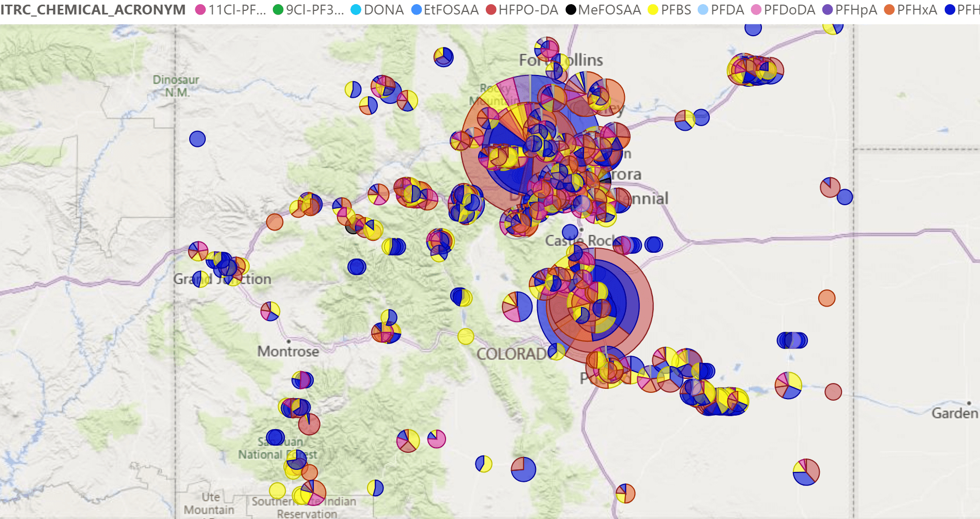The height and width of the screenshot is (519, 980).
Task: Click the PFHpA legend entry
Action: 850,10
